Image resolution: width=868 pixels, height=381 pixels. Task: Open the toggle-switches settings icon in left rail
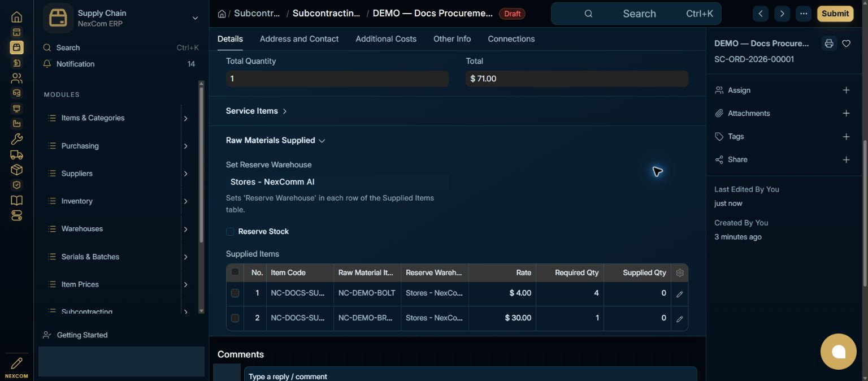(x=16, y=215)
